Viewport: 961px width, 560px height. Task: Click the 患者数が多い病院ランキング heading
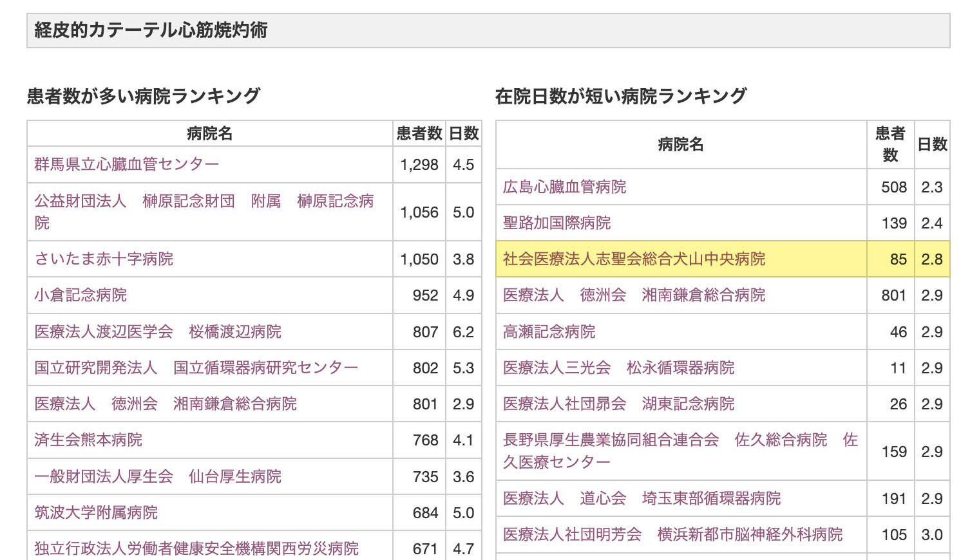tap(144, 96)
